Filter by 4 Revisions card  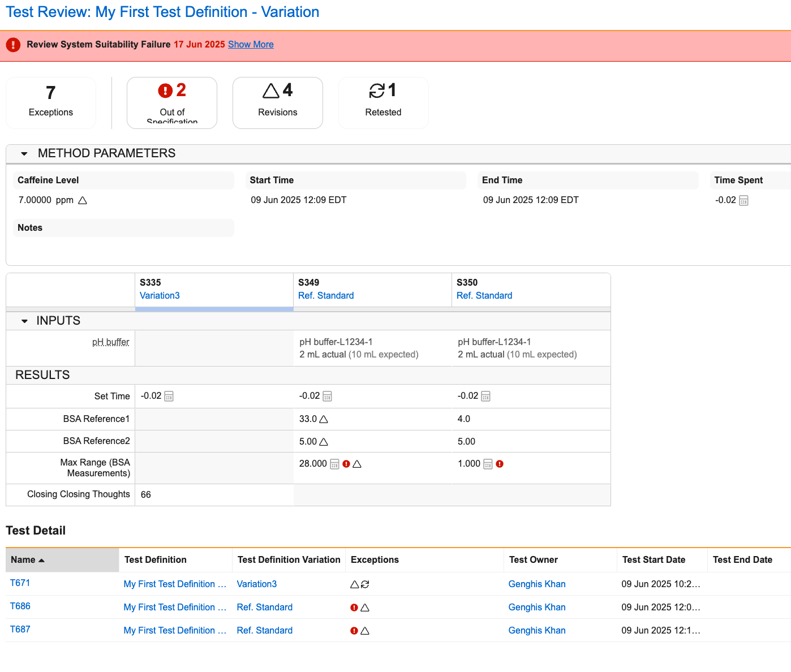tap(278, 103)
